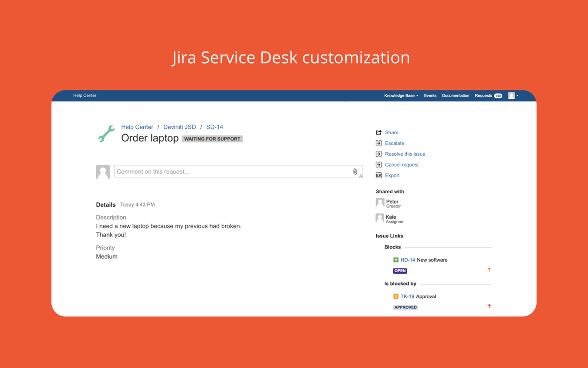The width and height of the screenshot is (588, 368).
Task: Click the Description field label
Action: click(x=111, y=217)
